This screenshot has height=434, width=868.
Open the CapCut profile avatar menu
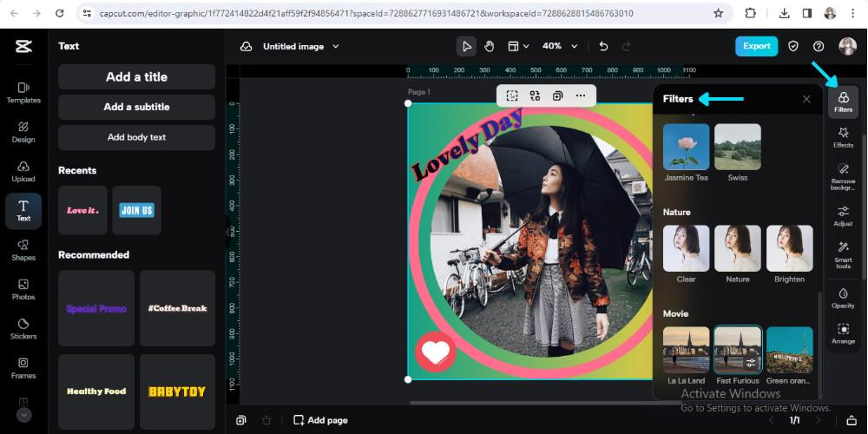pos(847,47)
